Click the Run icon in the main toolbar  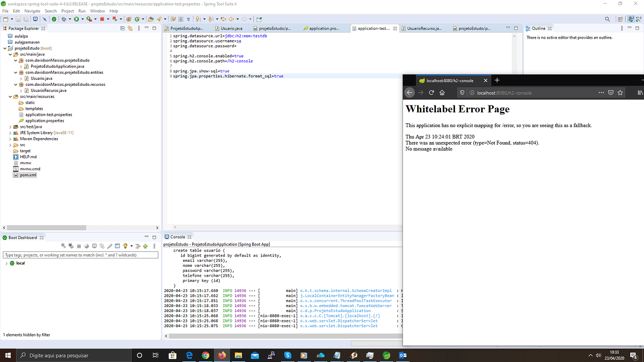point(76,19)
